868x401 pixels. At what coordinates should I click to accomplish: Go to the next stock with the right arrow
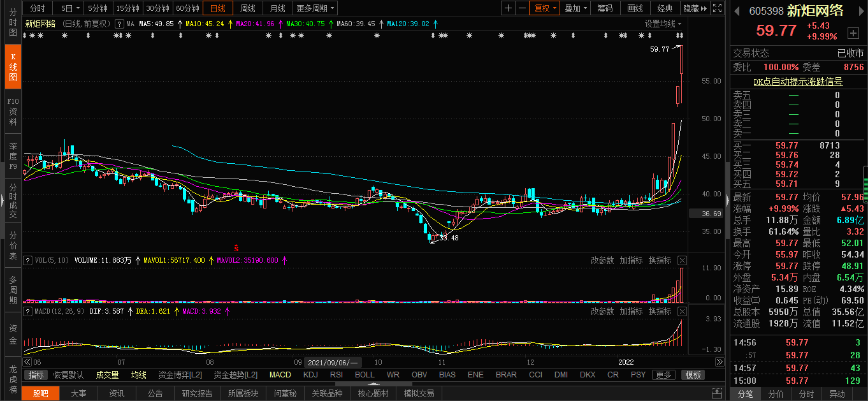click(863, 10)
